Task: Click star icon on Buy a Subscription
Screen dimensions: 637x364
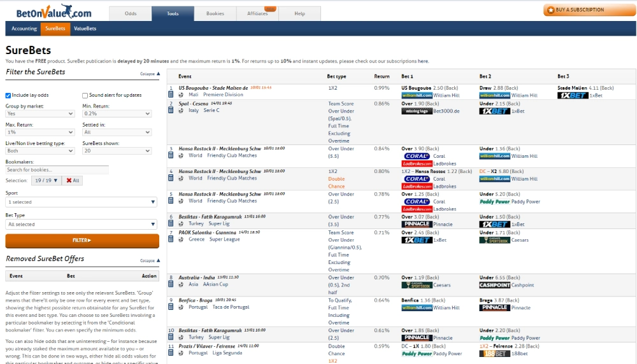Action: tap(550, 10)
